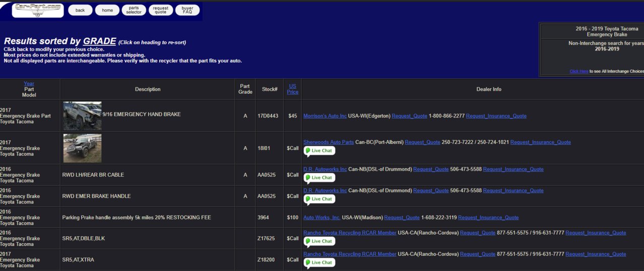Request quote for SR5,AT,XTRA part
644x271 pixels.
coord(478,254)
